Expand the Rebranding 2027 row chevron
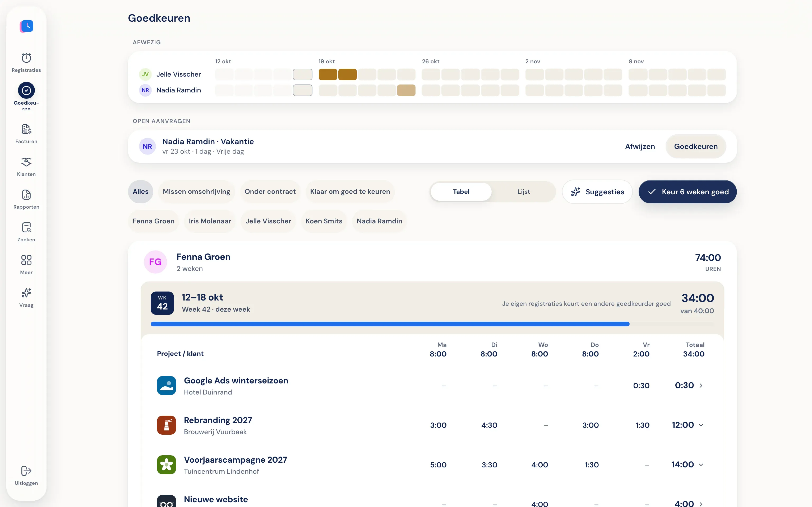This screenshot has height=507, width=812. 701,425
